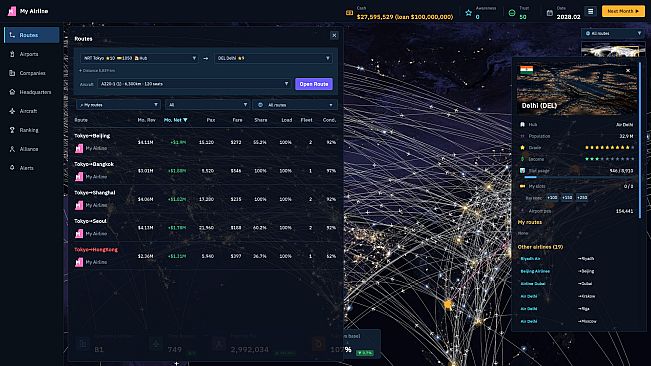
Task: Click the My Airline logo icon
Action: [x=12, y=11]
